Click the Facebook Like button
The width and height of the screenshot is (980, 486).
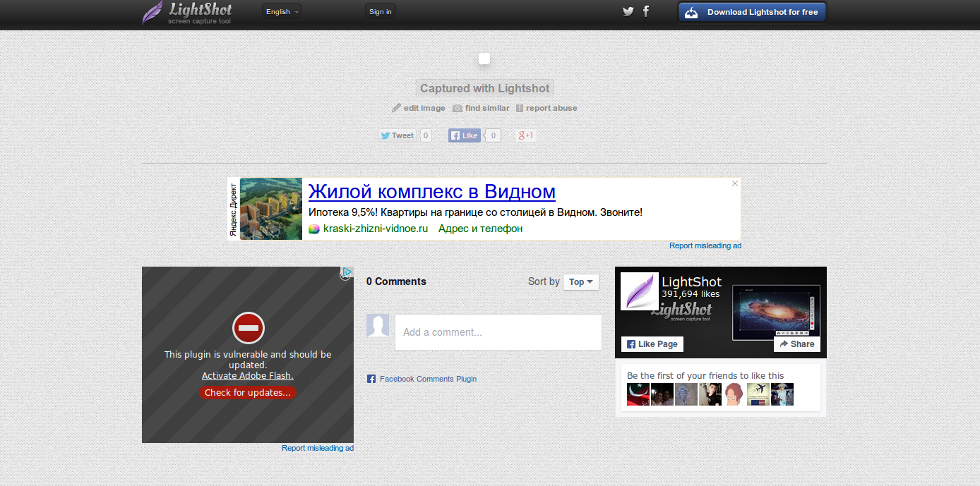465,135
